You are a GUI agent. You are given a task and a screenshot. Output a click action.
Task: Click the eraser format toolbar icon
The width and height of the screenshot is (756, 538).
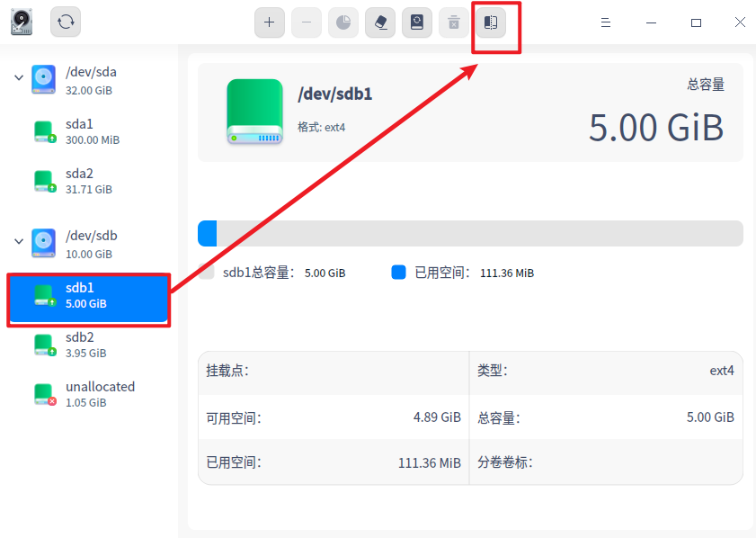point(380,22)
